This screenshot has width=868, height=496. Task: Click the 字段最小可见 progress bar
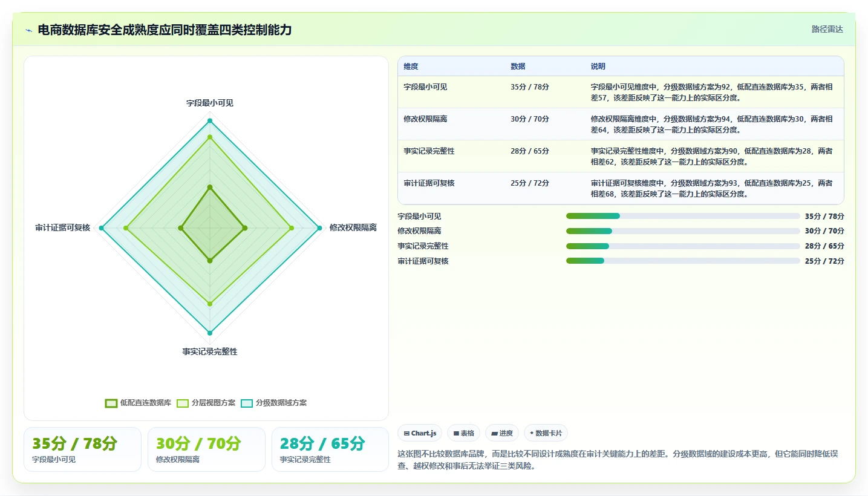tap(683, 216)
